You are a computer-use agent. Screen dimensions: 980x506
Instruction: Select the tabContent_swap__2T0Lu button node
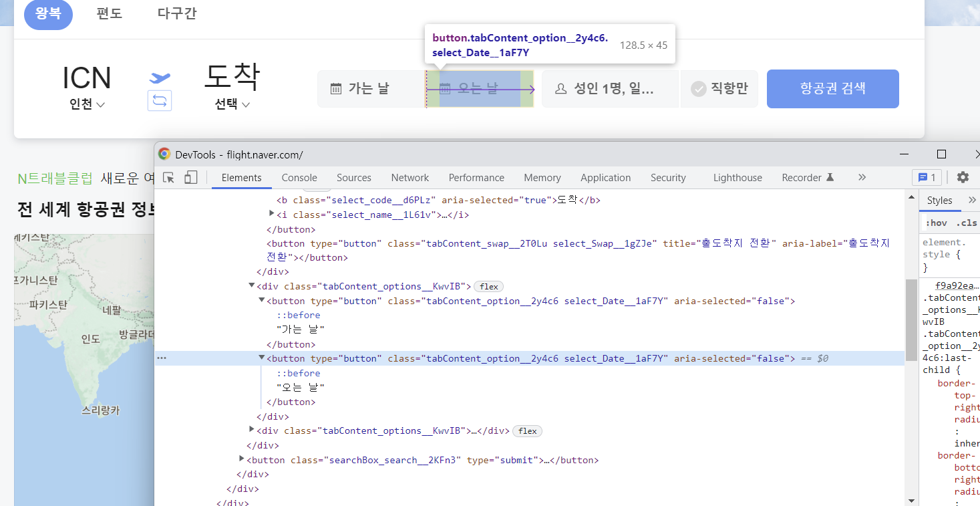coord(578,251)
